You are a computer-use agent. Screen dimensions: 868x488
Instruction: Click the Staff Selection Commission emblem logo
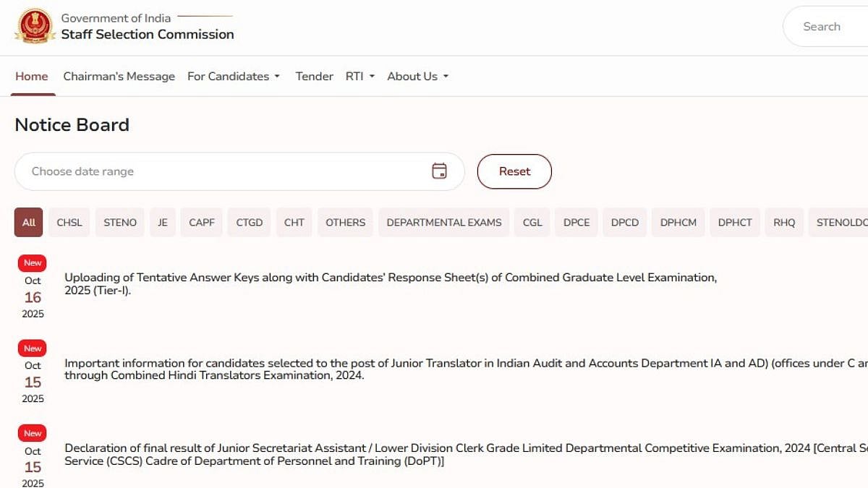(34, 26)
